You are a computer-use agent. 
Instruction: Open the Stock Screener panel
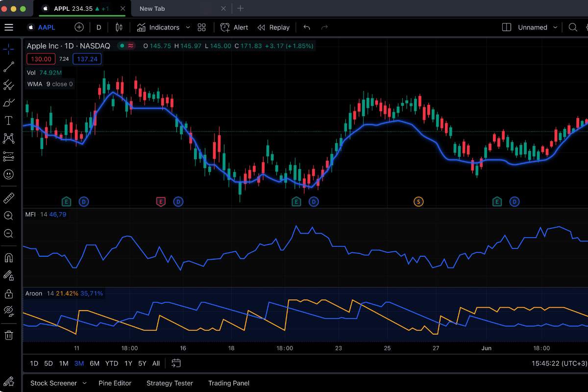(53, 383)
